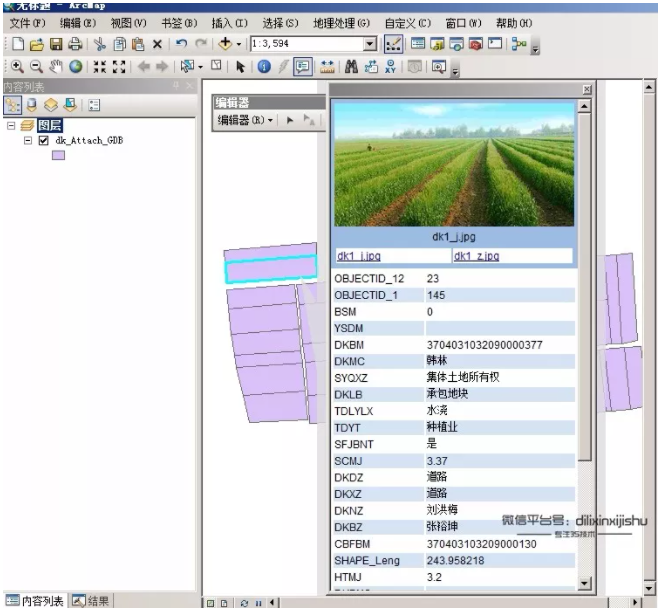Screen dimensions: 661x611
Task: Open the Add Data dropdown arrow
Action: pos(239,44)
